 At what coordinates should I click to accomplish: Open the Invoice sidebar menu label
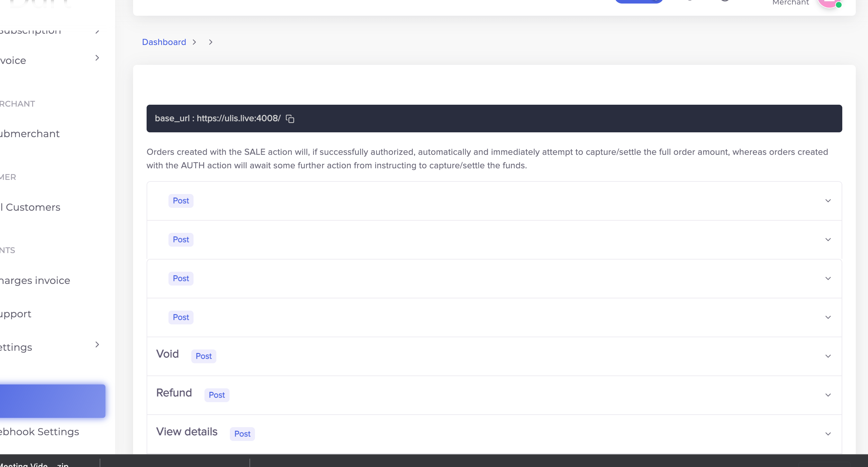click(13, 61)
